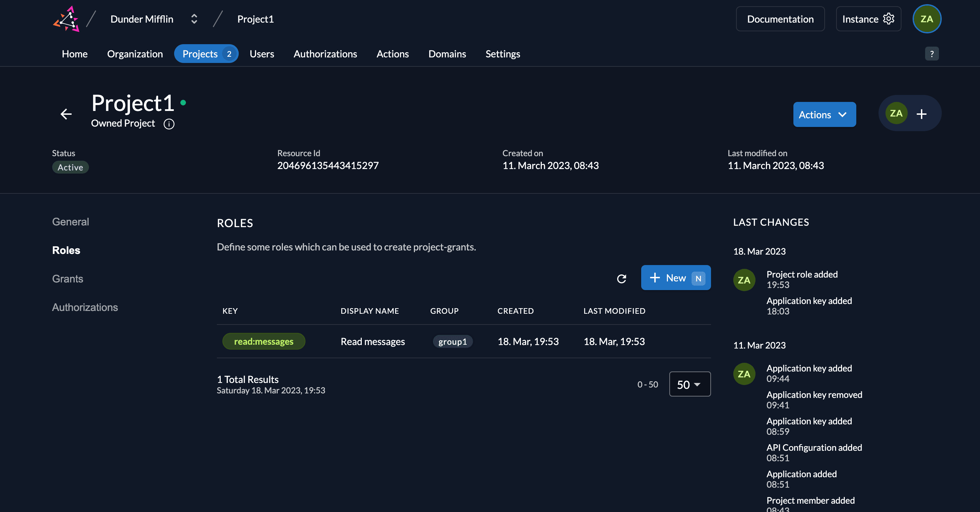
Task: Select the General sidebar item
Action: (71, 222)
